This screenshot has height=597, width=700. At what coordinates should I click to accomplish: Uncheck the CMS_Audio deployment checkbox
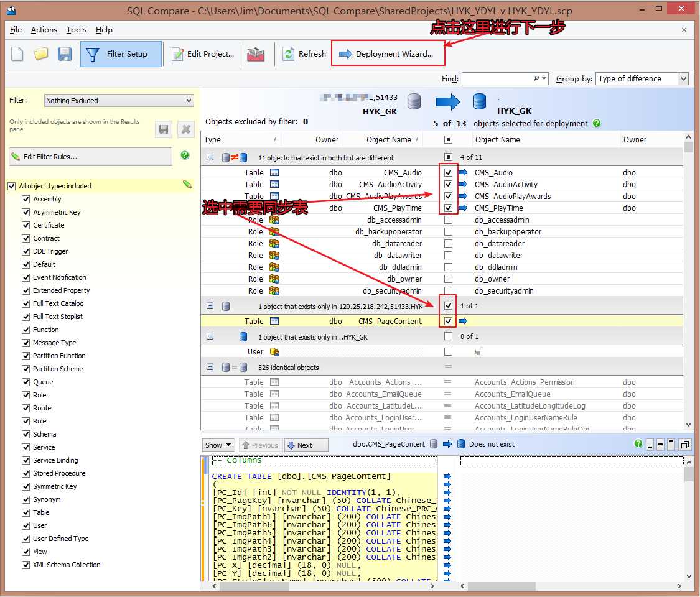coord(448,173)
